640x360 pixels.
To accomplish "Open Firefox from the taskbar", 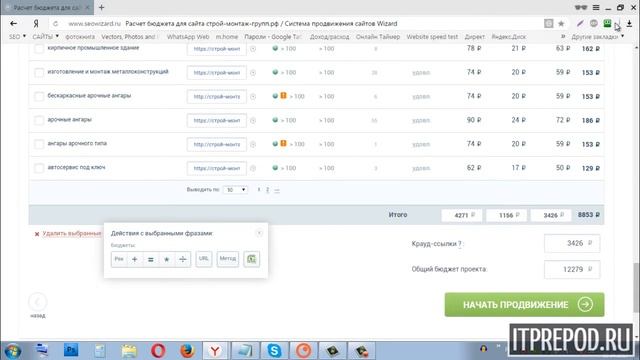I will click(x=187, y=350).
